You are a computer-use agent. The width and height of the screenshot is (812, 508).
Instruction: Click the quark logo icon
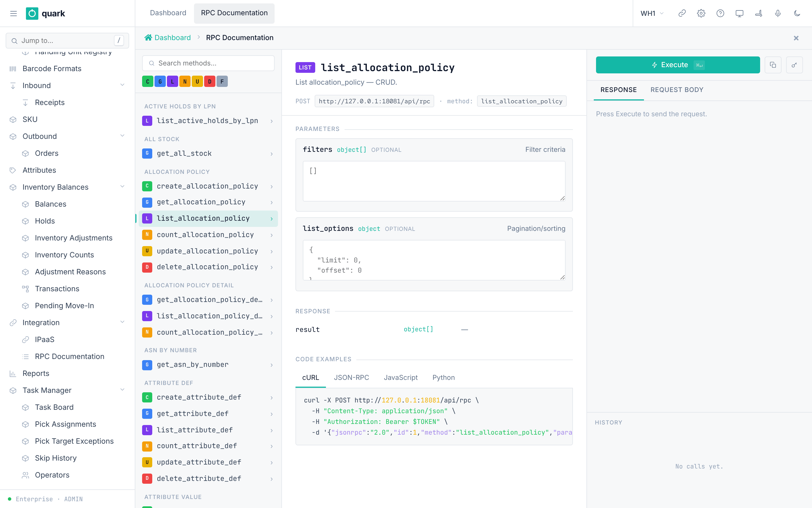(32, 14)
